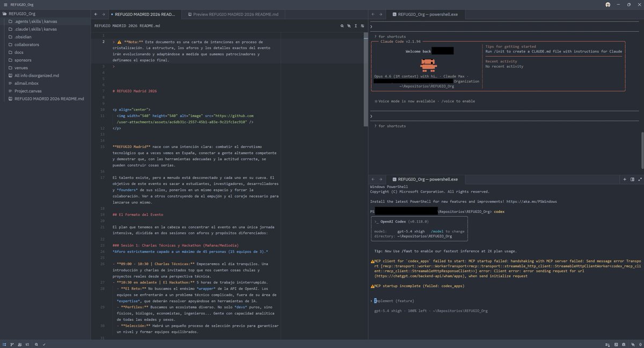Select REFUGIO MADRID 2026 README.md in file tree
This screenshot has height=348, width=644.
(46, 99)
